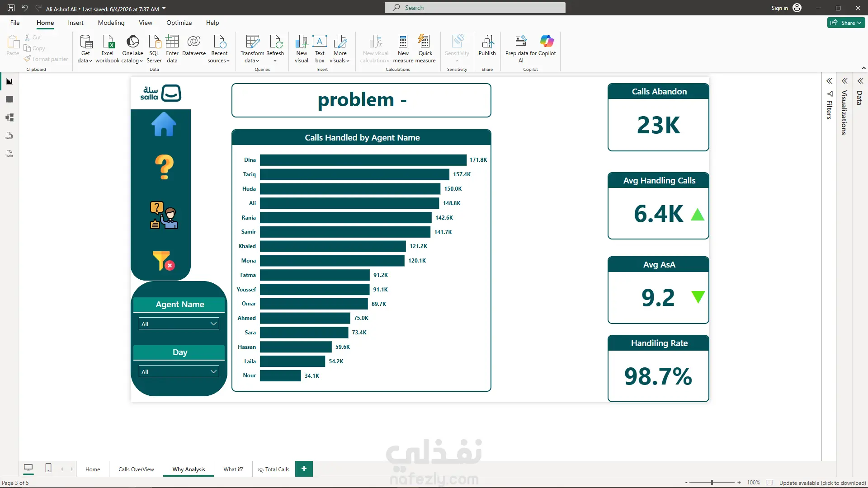Switch to the Modeling ribbon tab
The height and width of the screenshot is (488, 868).
111,23
